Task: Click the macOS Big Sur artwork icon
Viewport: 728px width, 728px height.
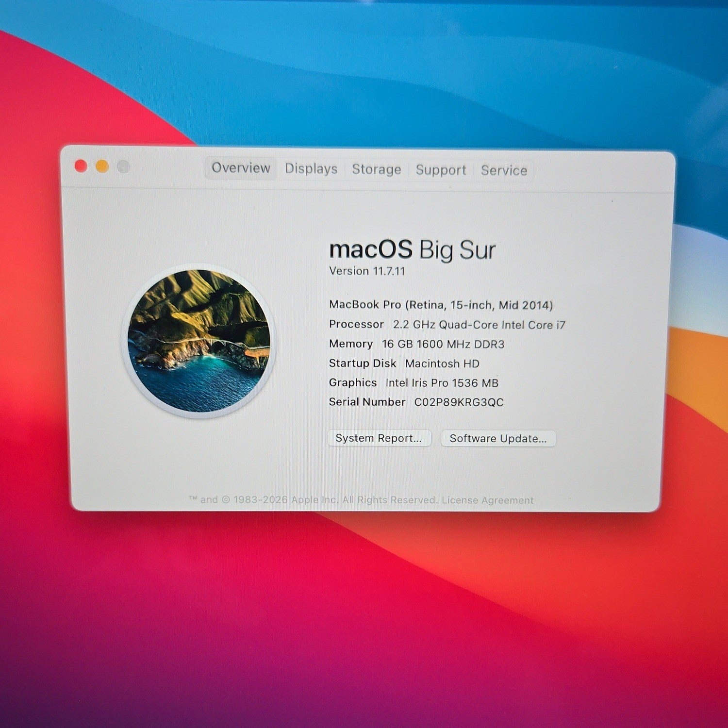Action: [199, 341]
